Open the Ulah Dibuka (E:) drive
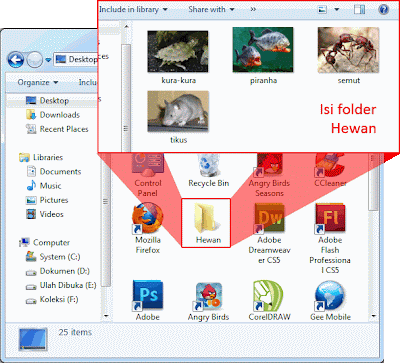 [x=61, y=285]
